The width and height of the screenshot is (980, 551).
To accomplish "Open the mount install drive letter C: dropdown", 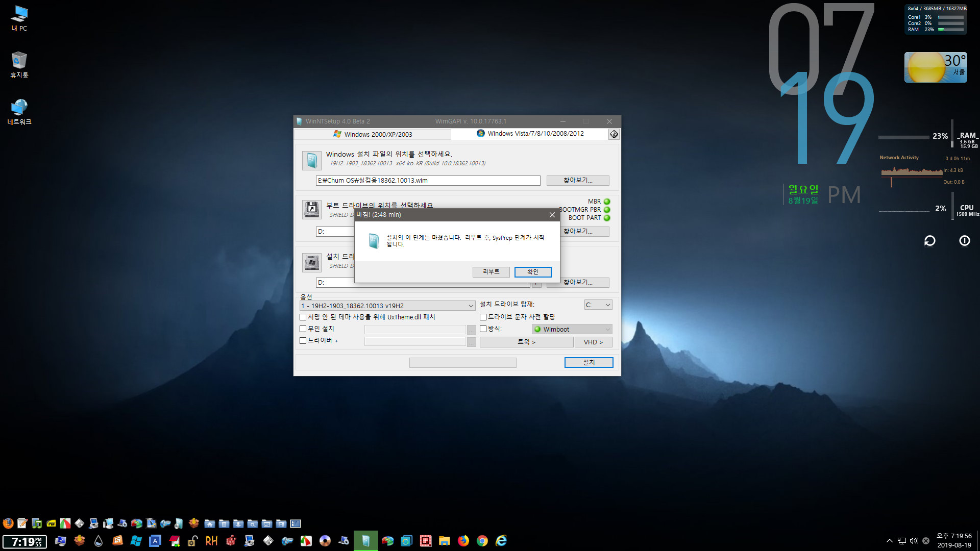I will [x=598, y=305].
